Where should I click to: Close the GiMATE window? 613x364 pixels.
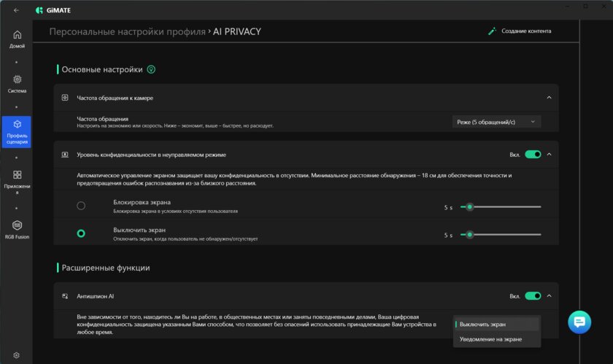tap(604, 7)
